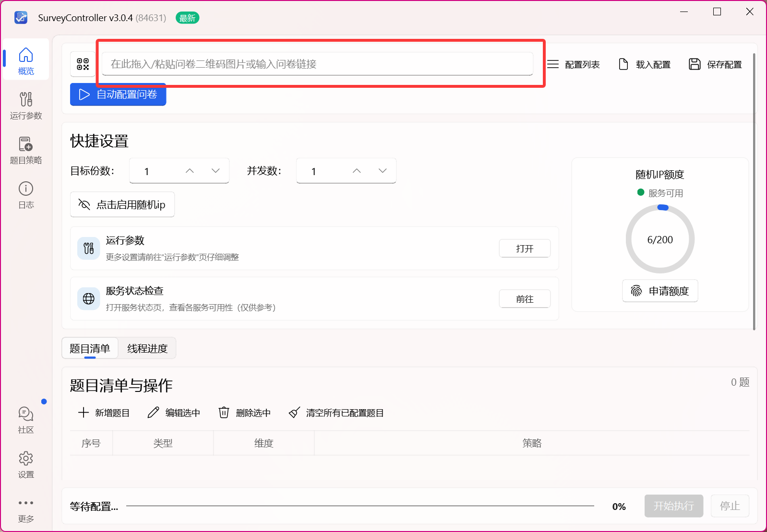Open the 更多 more menu
767x532 pixels.
coord(26,510)
